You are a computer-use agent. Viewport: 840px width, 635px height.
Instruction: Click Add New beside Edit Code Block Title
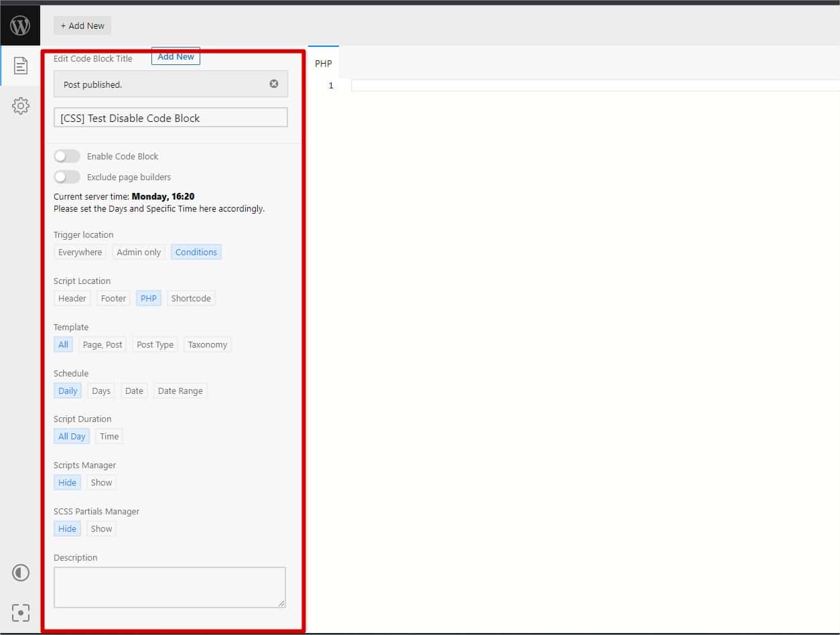coord(176,57)
